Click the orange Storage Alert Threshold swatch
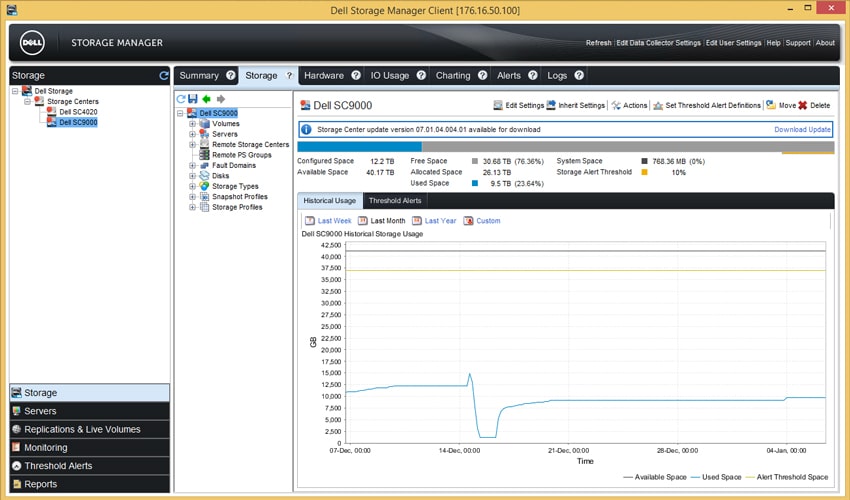Image resolution: width=850 pixels, height=500 pixels. [645, 172]
